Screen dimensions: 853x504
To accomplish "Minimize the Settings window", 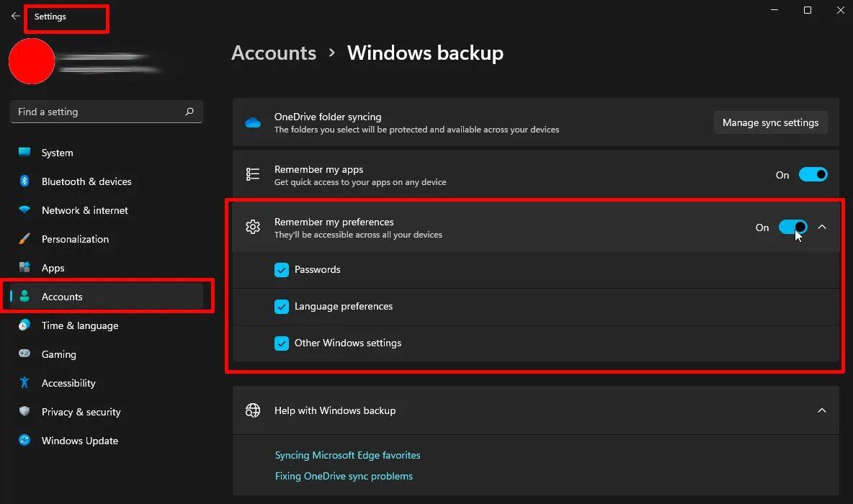I will click(774, 10).
